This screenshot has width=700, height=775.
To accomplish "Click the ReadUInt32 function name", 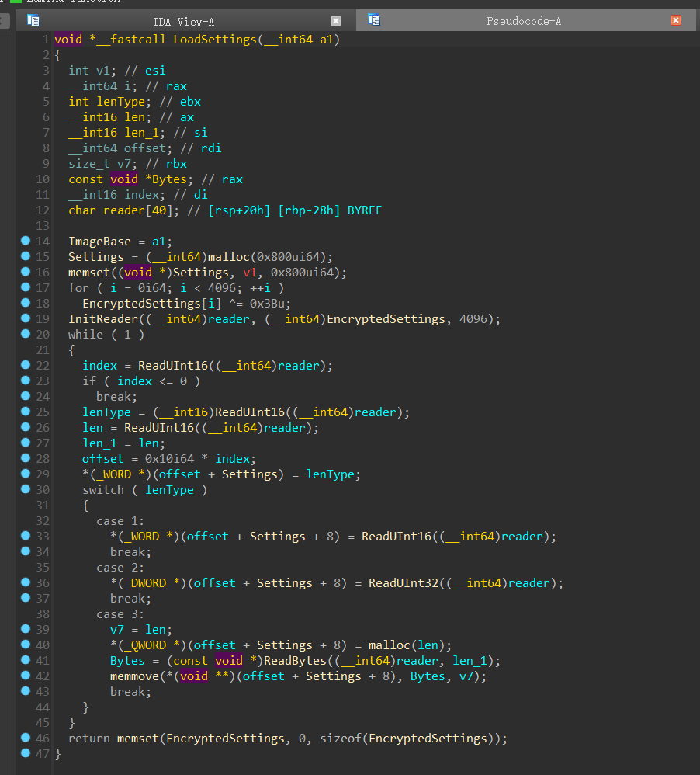I will pyautogui.click(x=404, y=583).
